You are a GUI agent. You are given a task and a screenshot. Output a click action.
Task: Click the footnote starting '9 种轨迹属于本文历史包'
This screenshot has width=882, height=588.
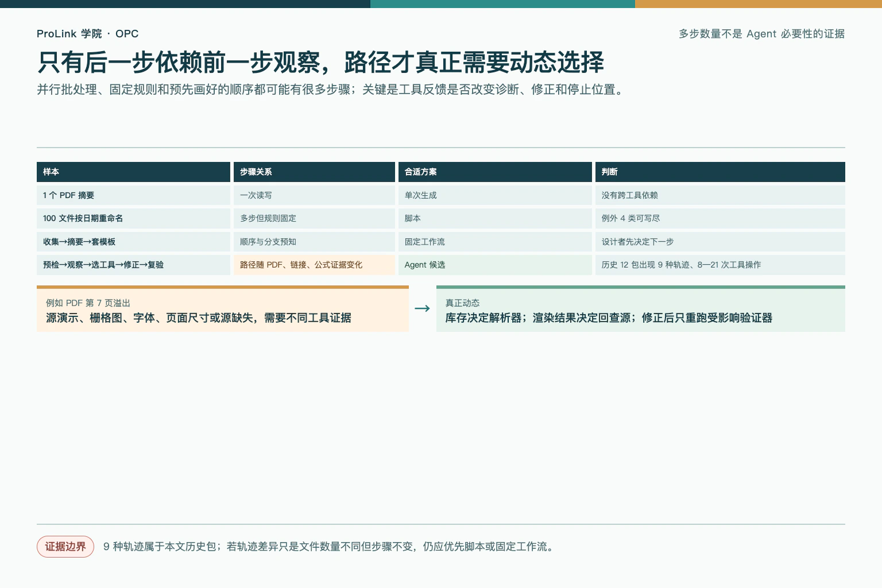[x=330, y=547]
